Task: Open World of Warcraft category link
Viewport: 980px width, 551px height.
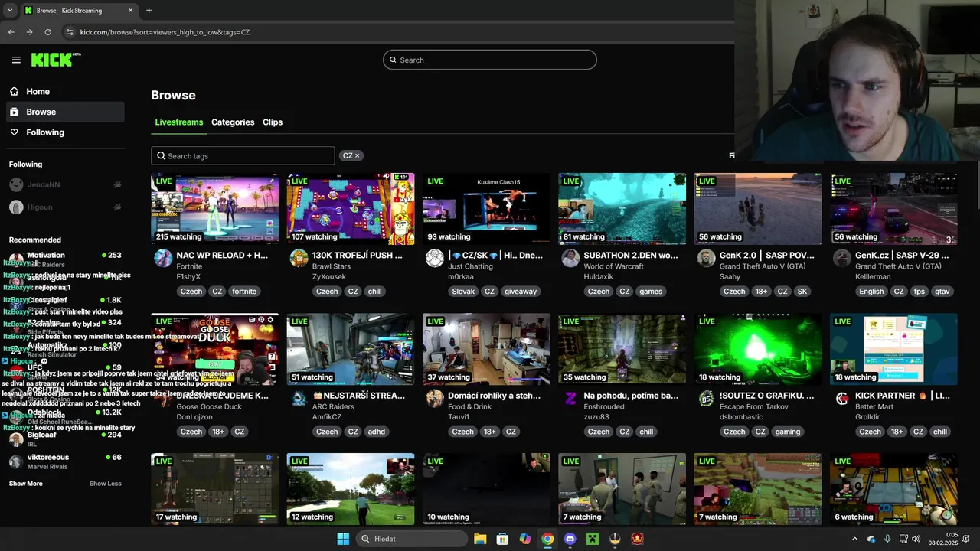Action: (x=613, y=266)
